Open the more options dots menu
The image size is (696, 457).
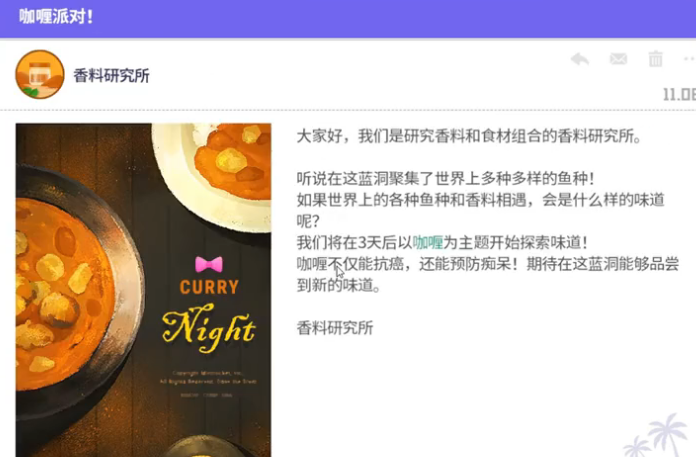pyautogui.click(x=689, y=59)
